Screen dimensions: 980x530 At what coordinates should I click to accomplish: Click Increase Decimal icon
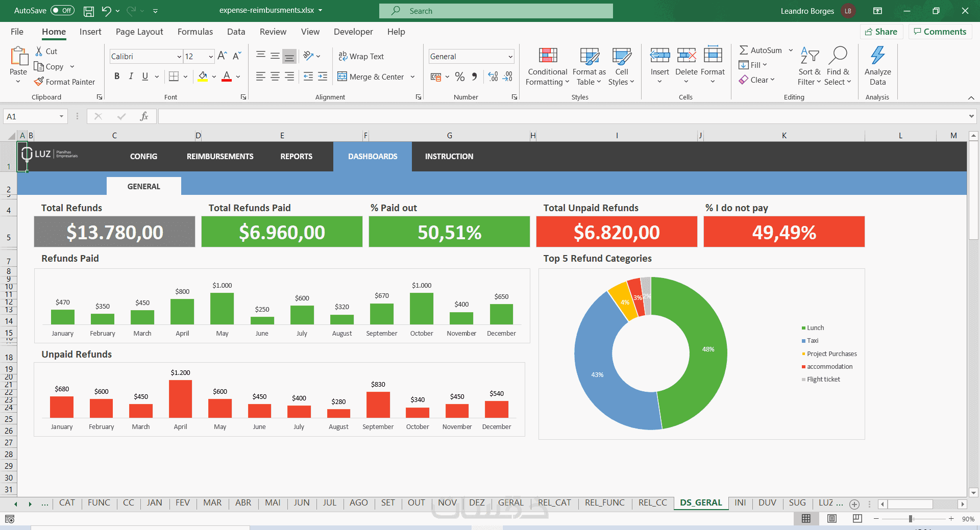[x=493, y=77]
